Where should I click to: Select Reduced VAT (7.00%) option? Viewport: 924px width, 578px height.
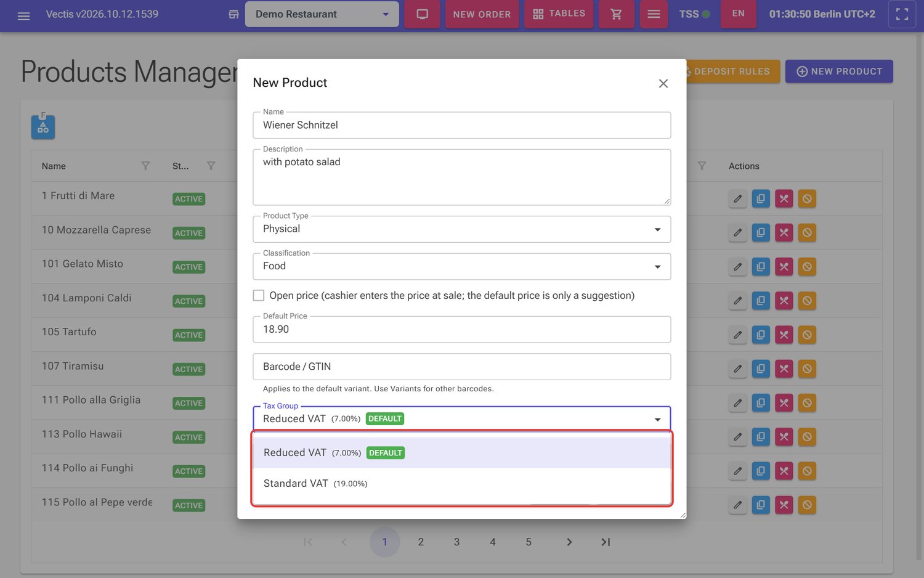461,453
